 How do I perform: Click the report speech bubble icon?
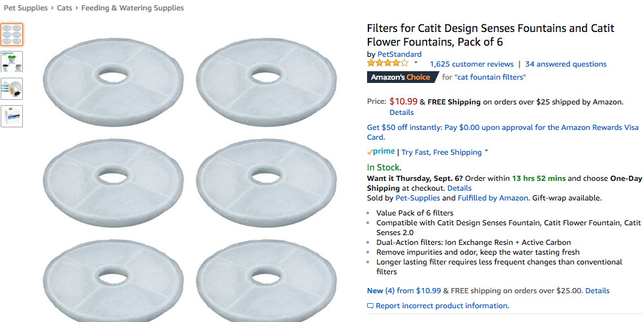point(370,306)
